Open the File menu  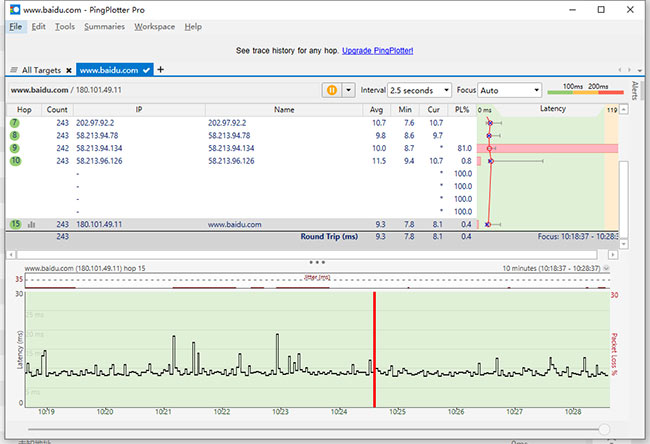pos(16,27)
